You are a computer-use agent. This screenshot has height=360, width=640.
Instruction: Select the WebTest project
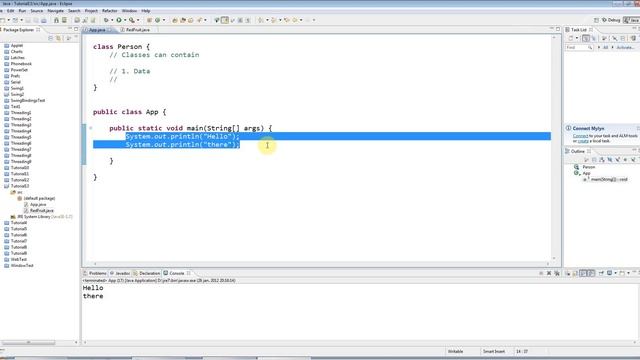click(x=18, y=259)
